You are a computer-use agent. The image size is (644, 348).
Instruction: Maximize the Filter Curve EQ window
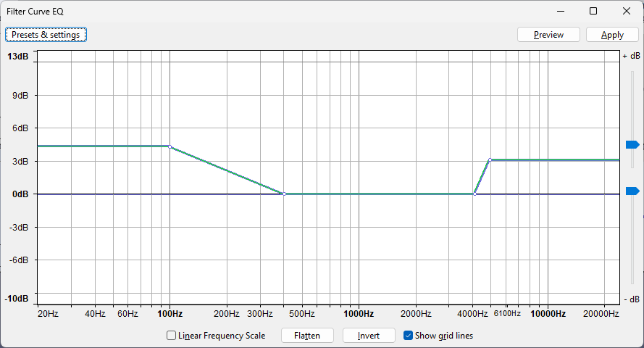point(593,11)
